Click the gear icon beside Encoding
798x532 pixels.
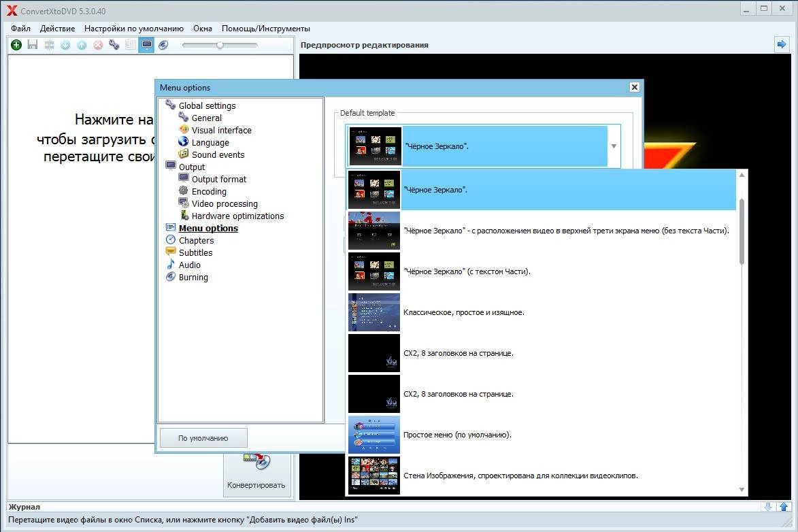pyautogui.click(x=183, y=190)
